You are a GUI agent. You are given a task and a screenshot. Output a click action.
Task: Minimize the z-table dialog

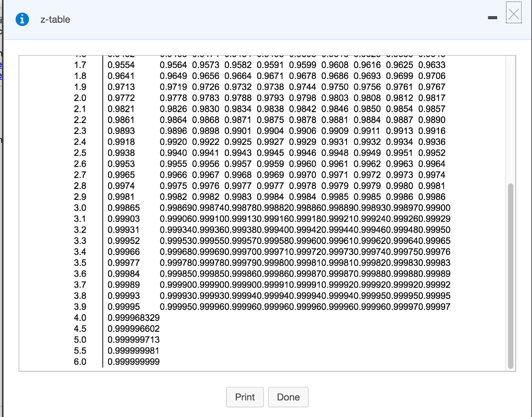493,18
